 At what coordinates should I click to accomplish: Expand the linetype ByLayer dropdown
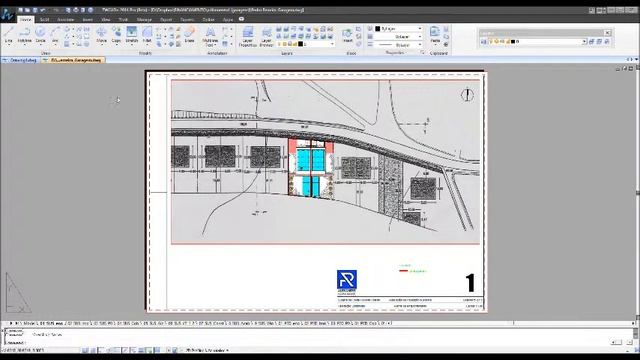(420, 37)
